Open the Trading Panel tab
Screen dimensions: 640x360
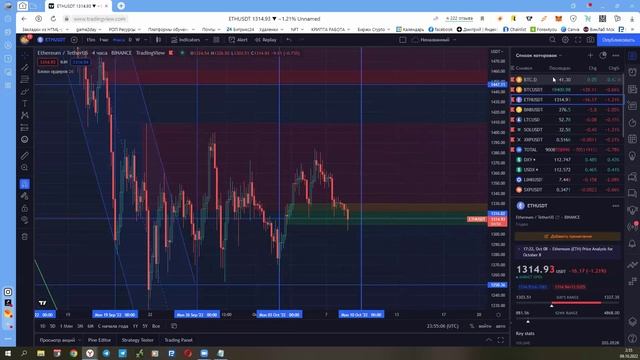click(x=178, y=340)
